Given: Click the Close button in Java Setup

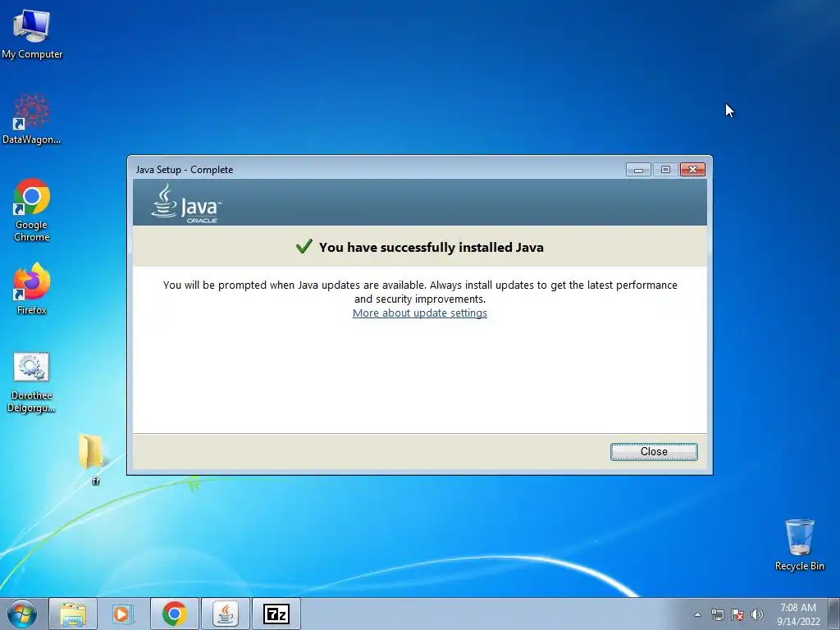Looking at the screenshot, I should click(x=654, y=452).
